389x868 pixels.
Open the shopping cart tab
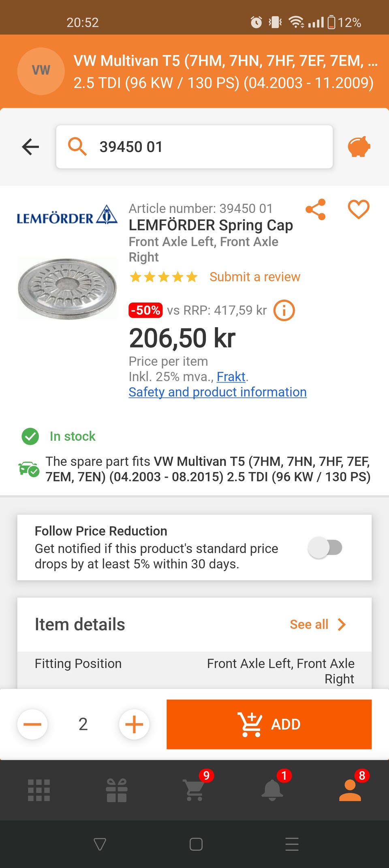tap(194, 790)
